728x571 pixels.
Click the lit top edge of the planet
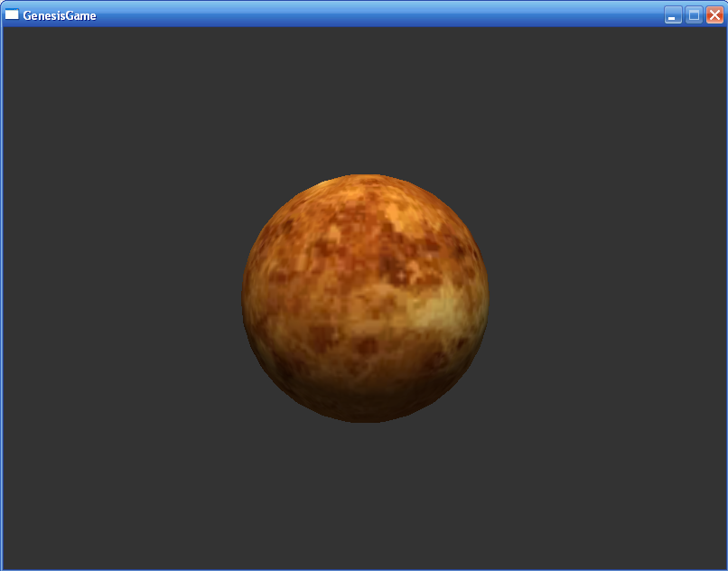(x=365, y=181)
